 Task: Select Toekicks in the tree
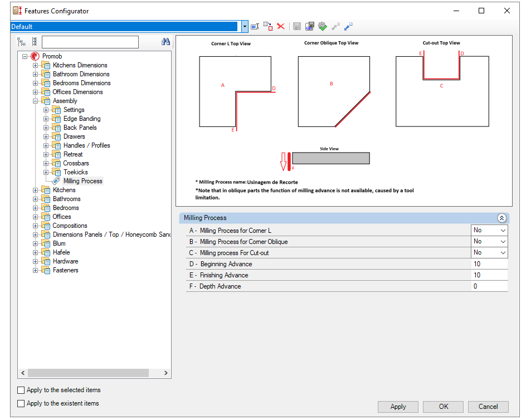pos(76,172)
